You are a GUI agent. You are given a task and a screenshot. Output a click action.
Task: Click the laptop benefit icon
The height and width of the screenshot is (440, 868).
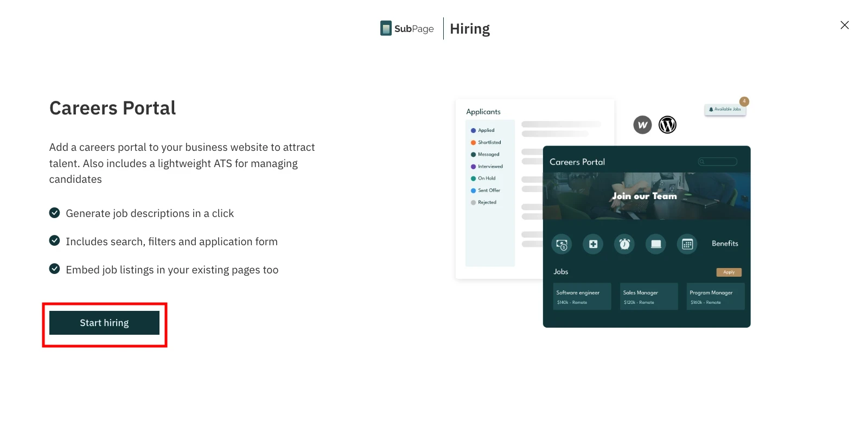(x=656, y=244)
